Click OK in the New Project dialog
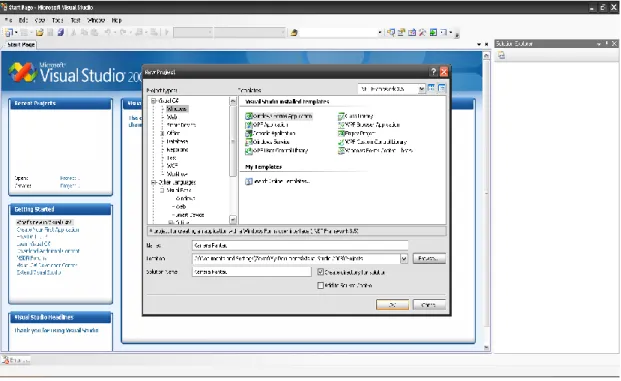Screen dimensions: 621x381 (x=392, y=305)
